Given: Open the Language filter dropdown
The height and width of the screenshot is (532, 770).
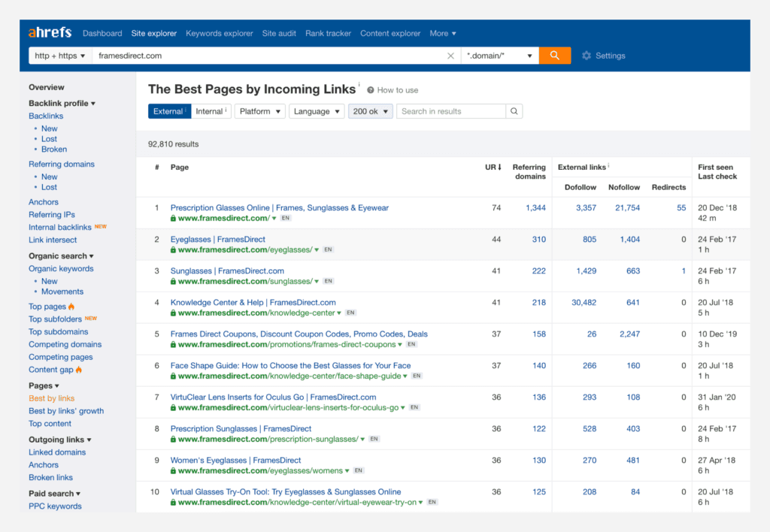Looking at the screenshot, I should coord(317,111).
